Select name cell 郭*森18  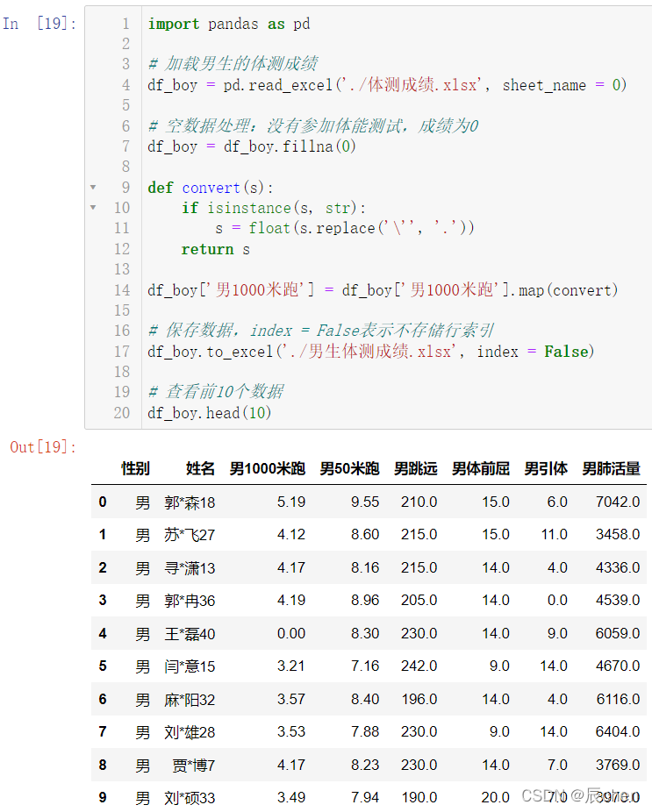coord(190,502)
